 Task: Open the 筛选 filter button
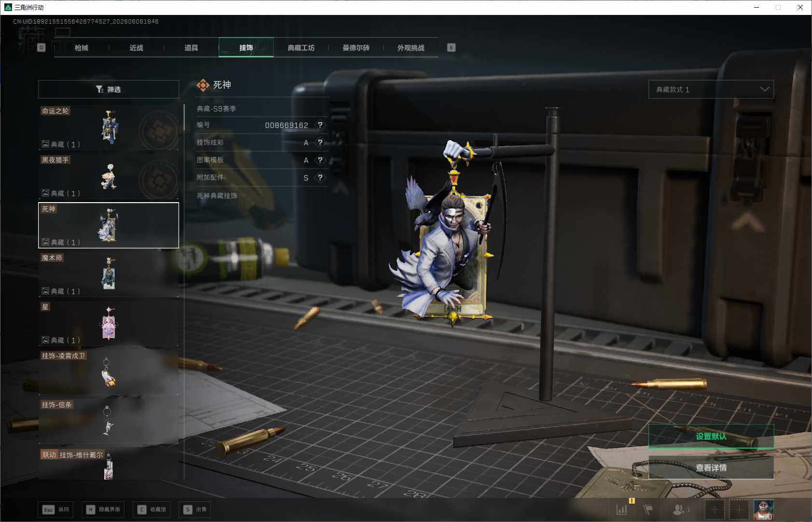108,89
